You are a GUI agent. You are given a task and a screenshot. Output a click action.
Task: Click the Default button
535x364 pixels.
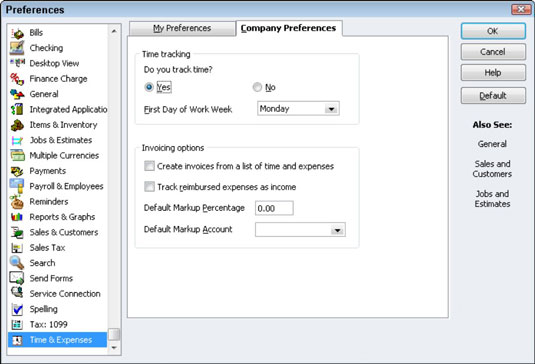coord(493,96)
